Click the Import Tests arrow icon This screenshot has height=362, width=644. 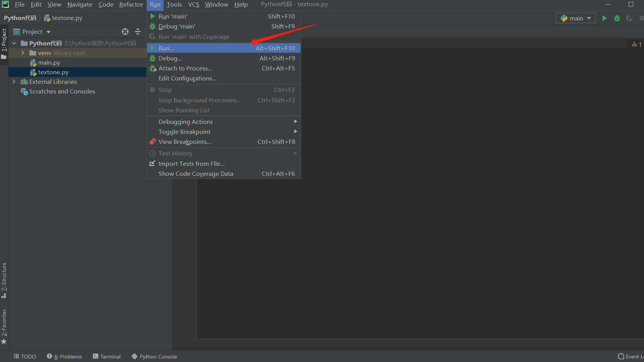tap(152, 163)
